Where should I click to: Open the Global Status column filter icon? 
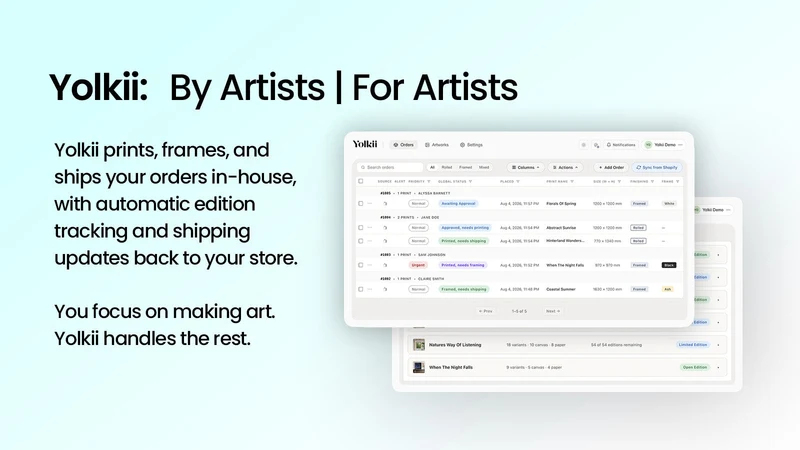470,182
